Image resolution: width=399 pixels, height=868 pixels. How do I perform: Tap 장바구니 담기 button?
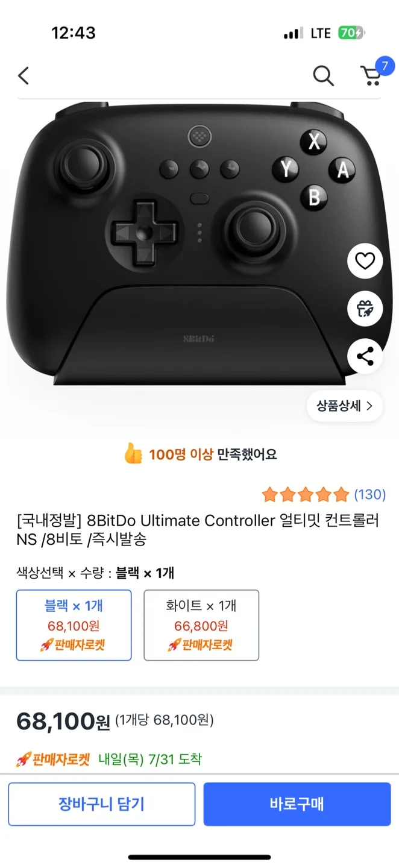(x=102, y=804)
